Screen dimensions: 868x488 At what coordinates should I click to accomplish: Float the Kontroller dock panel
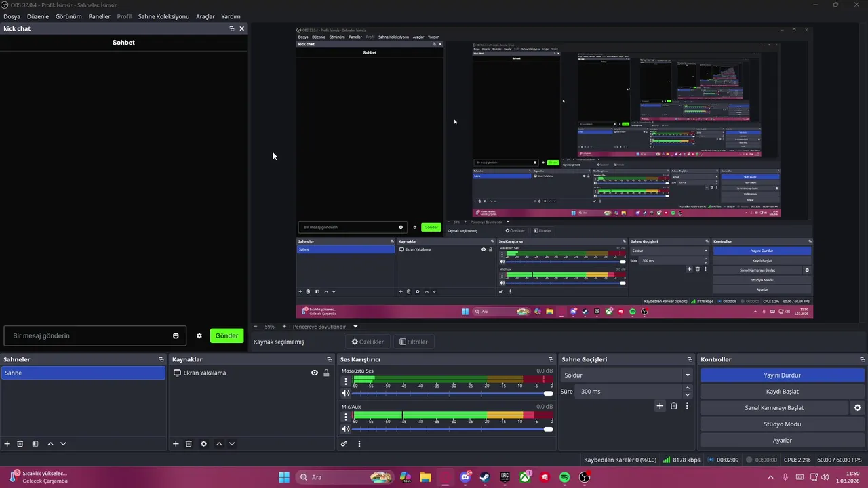coord(863,359)
